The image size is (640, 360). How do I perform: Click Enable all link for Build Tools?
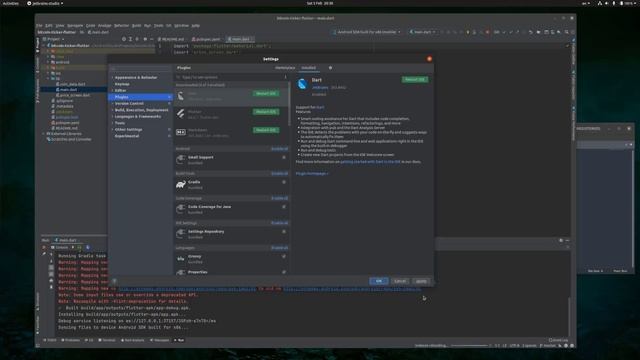tap(280, 174)
